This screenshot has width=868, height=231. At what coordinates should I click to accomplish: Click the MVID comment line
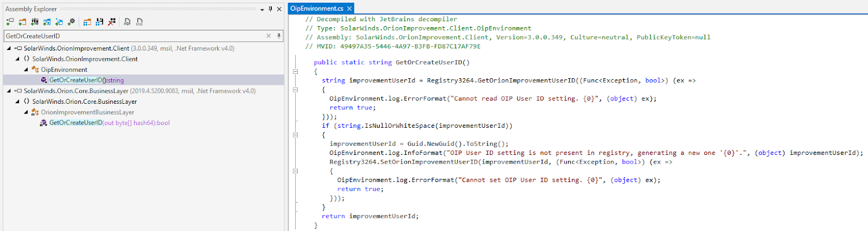[x=393, y=46]
